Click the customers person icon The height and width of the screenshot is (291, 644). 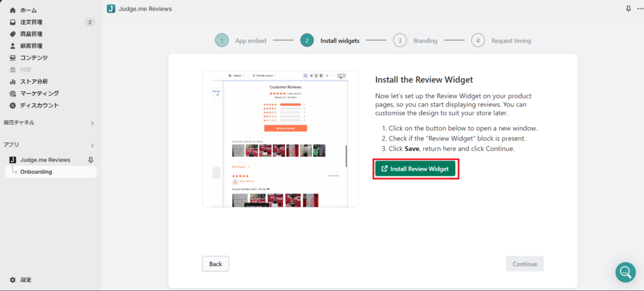coord(13,46)
